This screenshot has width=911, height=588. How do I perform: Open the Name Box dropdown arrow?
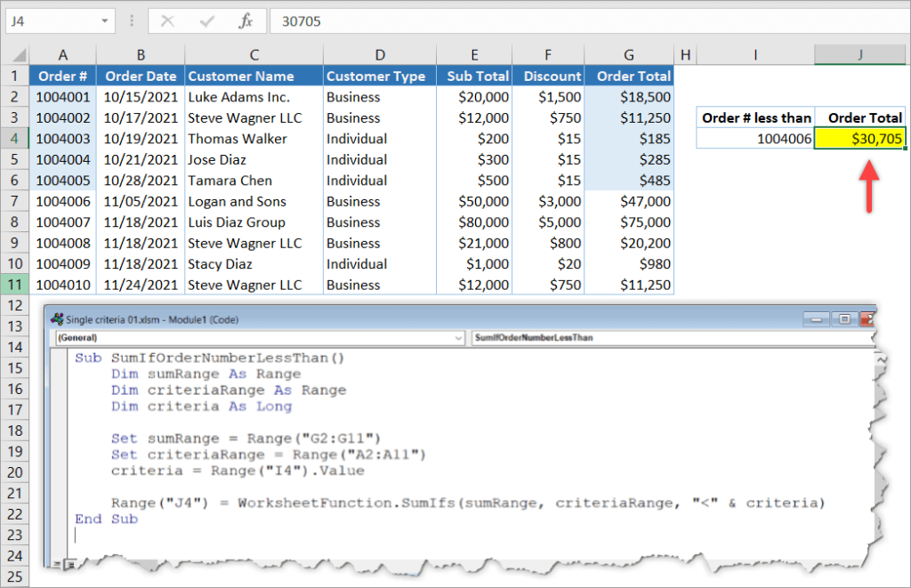[x=105, y=21]
